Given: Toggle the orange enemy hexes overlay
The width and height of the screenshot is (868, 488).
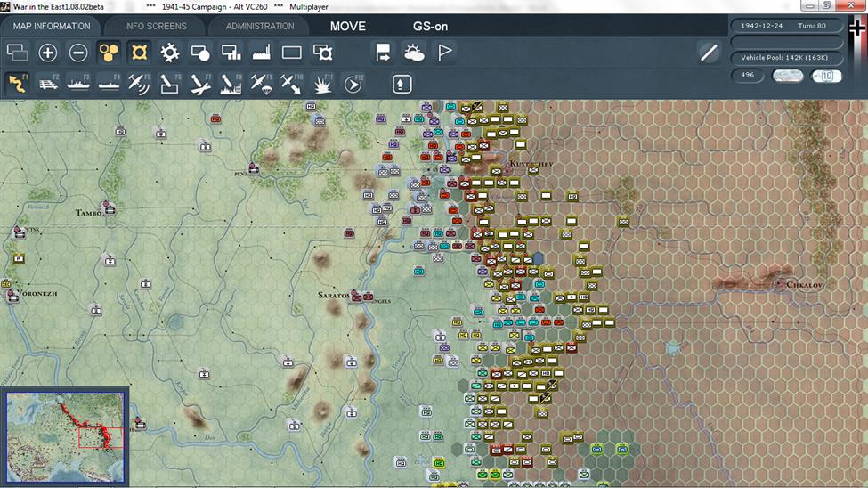Looking at the screenshot, I should [139, 53].
